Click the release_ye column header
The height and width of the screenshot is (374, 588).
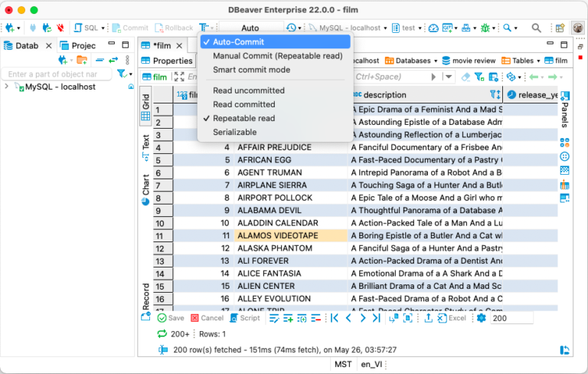532,95
